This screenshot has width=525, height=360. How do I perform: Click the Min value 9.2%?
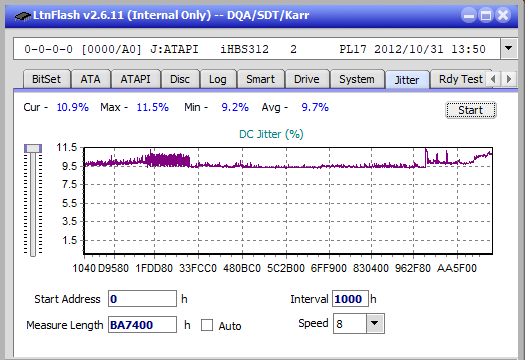pyautogui.click(x=235, y=107)
